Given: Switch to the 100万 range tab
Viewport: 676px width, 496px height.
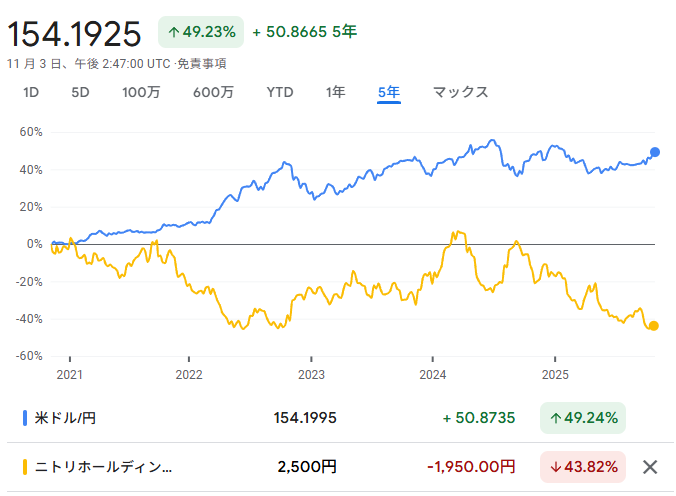Looking at the screenshot, I should (141, 92).
